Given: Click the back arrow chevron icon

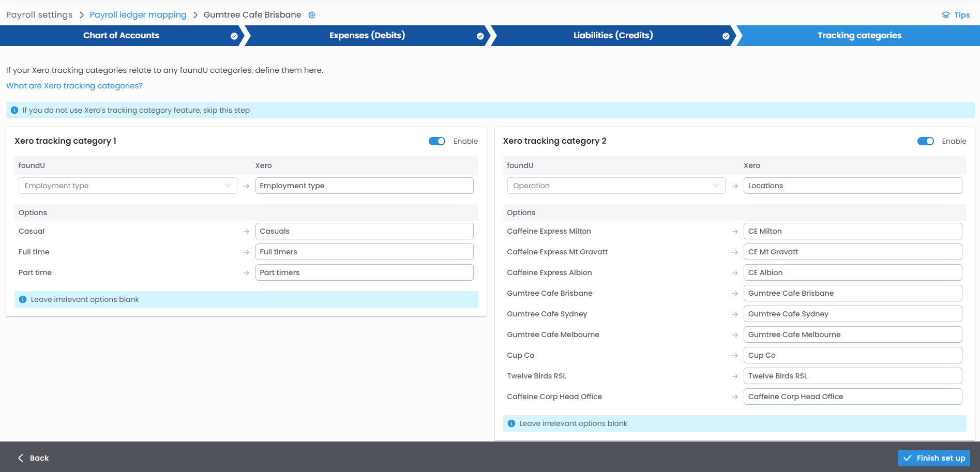Looking at the screenshot, I should [x=21, y=458].
